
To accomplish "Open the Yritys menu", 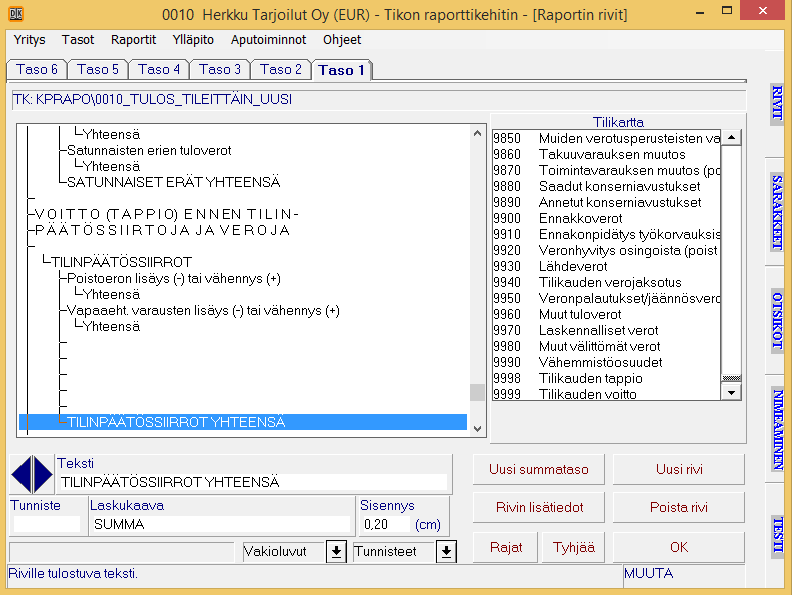I will [x=29, y=39].
